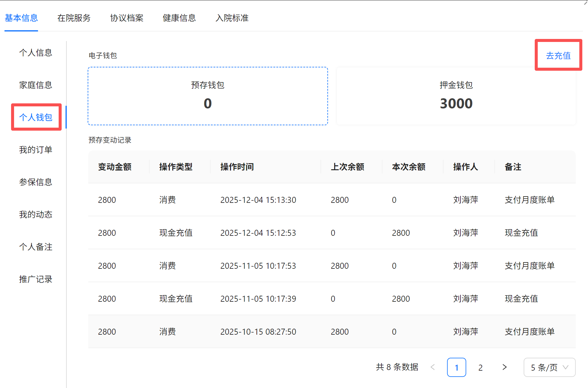The image size is (588, 388).
Task: Switch to the 在院服务 tab
Action: [x=74, y=18]
